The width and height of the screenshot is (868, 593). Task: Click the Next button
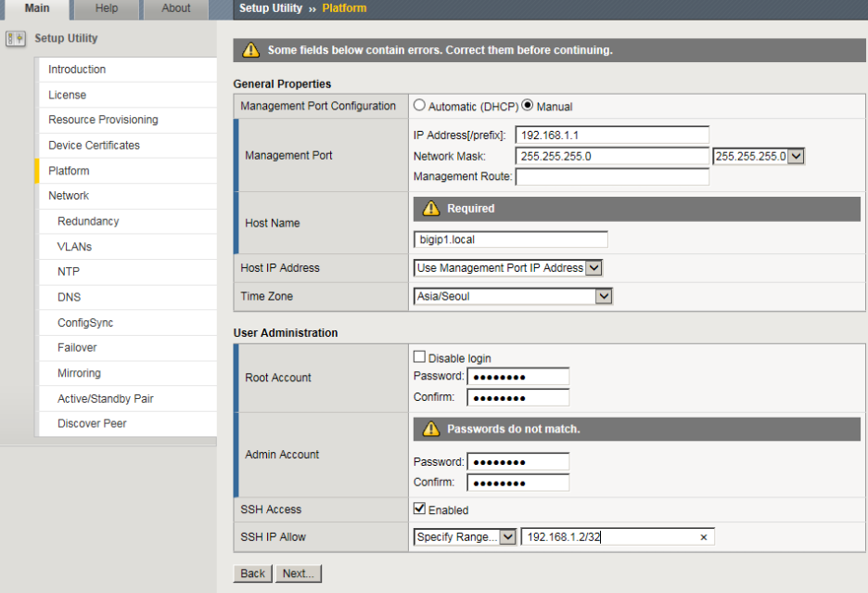[x=299, y=574]
